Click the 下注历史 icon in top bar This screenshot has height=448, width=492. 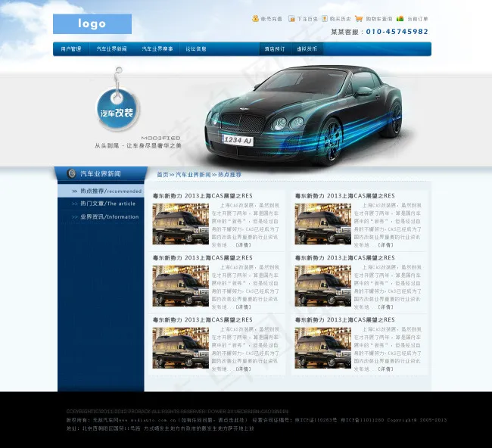click(x=291, y=18)
